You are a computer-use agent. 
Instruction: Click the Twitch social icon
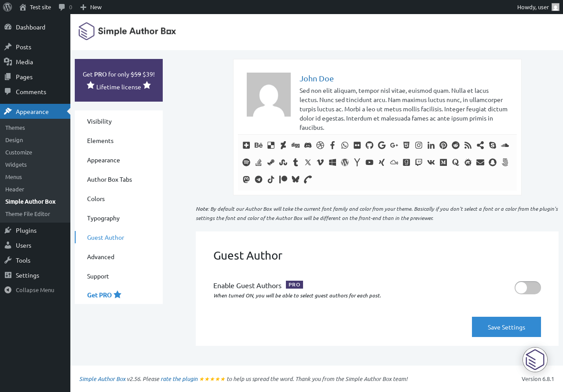coord(419,162)
